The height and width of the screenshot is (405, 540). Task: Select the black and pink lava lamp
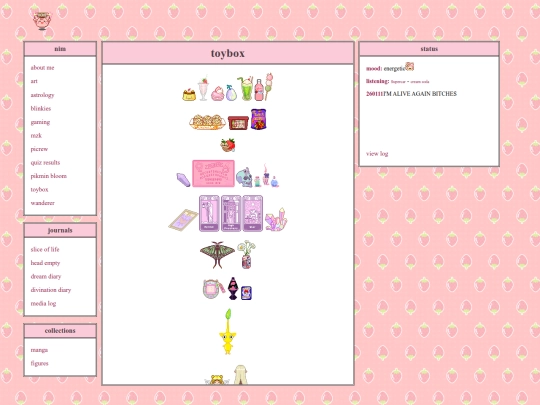[x=233, y=288]
